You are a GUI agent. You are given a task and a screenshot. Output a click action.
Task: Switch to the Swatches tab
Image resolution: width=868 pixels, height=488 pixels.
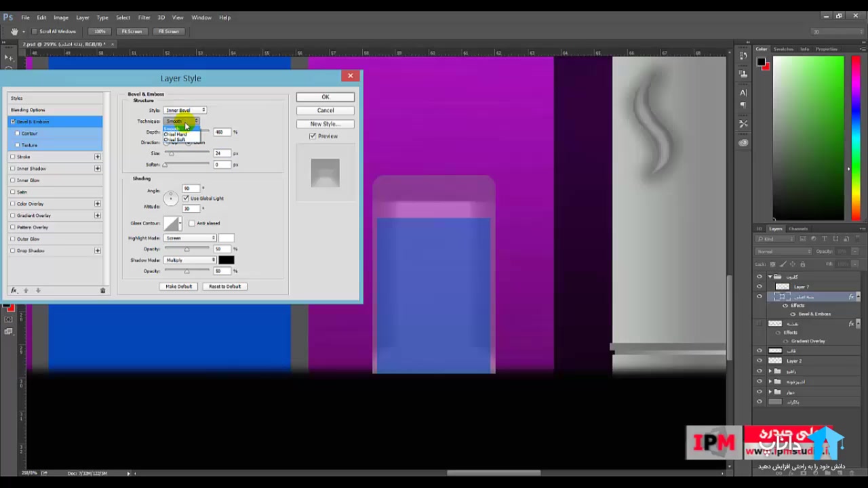click(783, 49)
